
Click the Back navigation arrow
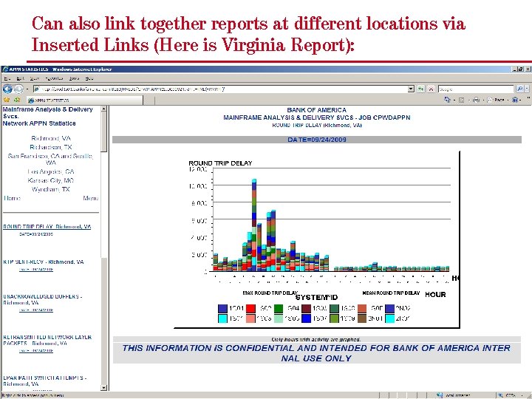(7, 89)
